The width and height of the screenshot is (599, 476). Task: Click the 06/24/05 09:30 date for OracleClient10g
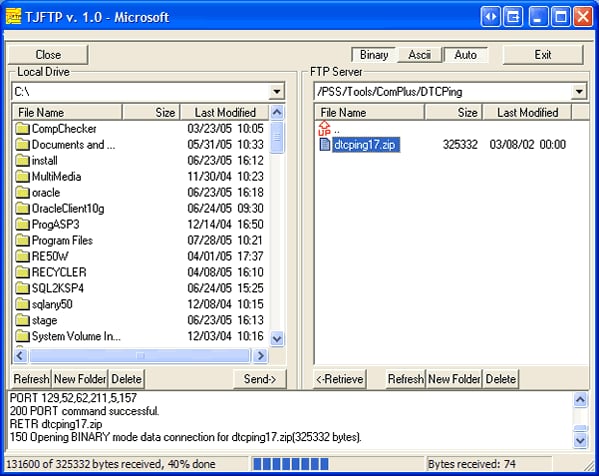[225, 209]
